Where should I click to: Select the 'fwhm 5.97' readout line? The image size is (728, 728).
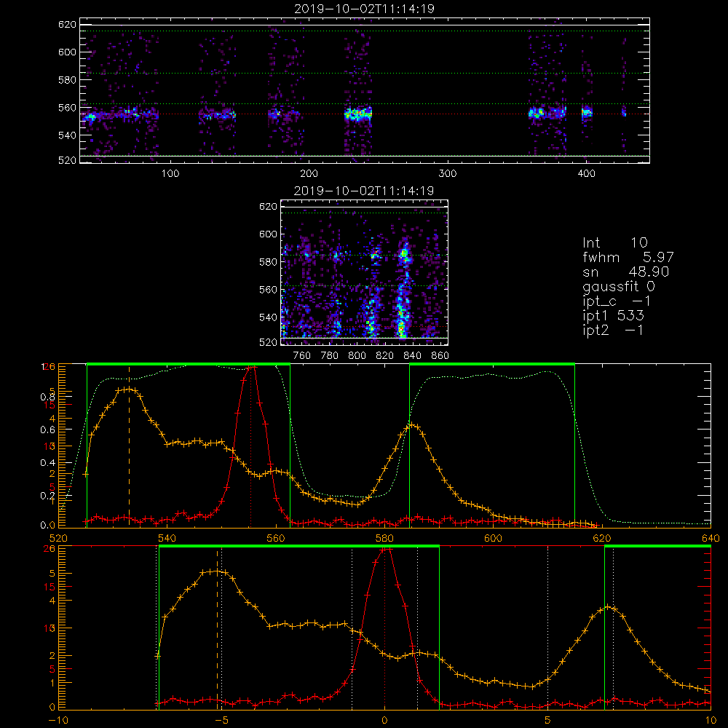(x=628, y=257)
